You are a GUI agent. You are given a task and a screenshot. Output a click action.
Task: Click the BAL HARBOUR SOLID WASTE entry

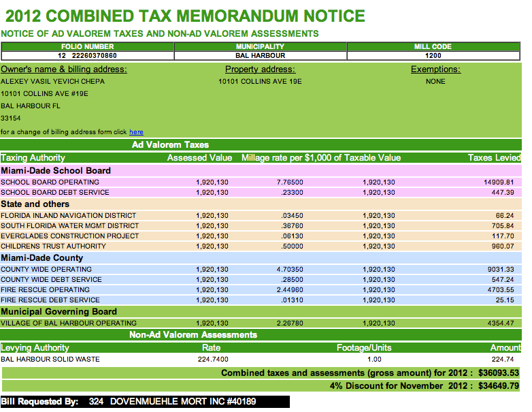click(50, 359)
